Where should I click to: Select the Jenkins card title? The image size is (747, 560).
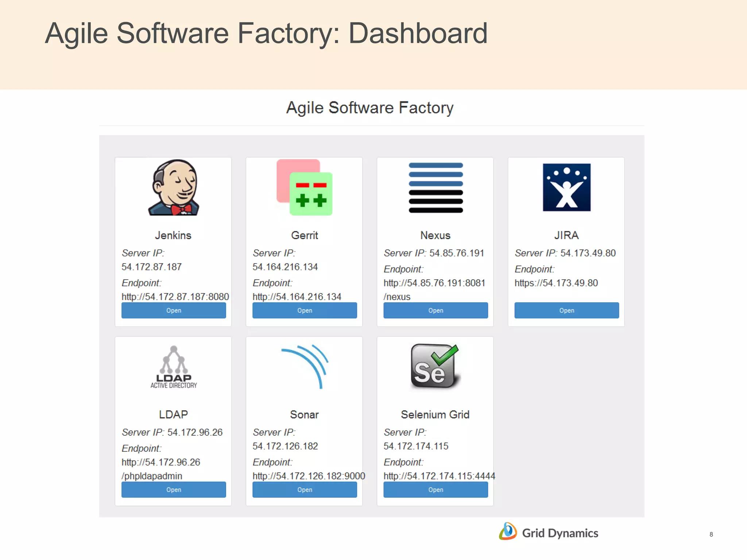pyautogui.click(x=173, y=236)
